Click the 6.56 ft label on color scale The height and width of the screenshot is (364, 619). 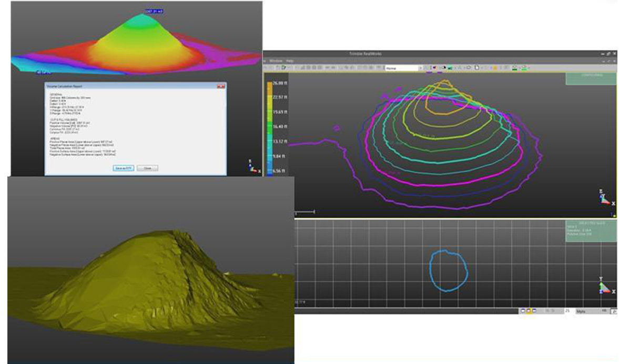point(280,171)
